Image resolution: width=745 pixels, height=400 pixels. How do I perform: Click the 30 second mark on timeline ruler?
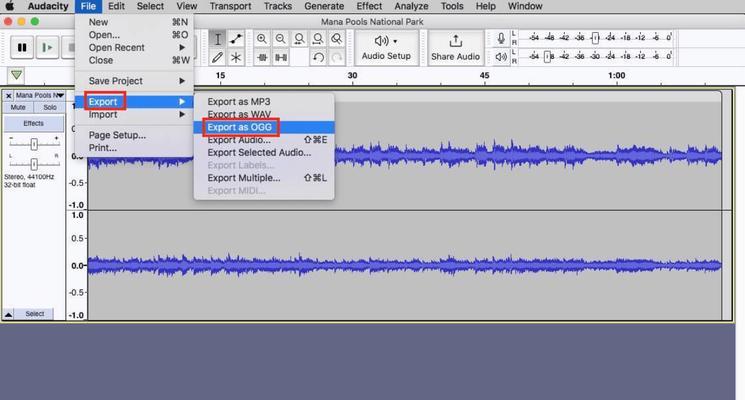(x=352, y=76)
